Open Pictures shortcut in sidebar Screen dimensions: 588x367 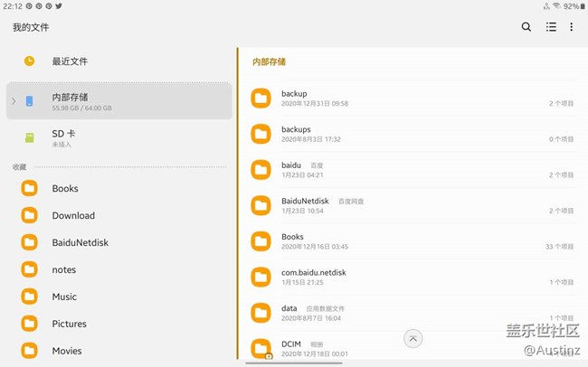pyautogui.click(x=69, y=324)
